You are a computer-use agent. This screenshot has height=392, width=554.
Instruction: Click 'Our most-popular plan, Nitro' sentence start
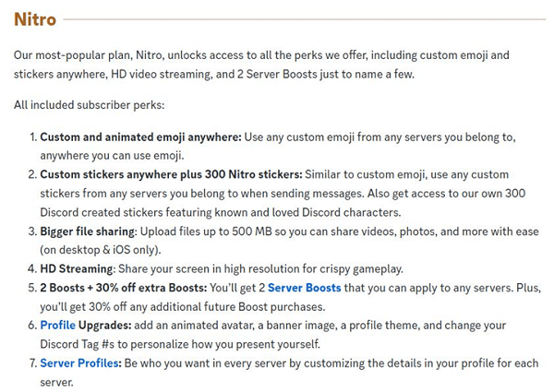(89, 55)
